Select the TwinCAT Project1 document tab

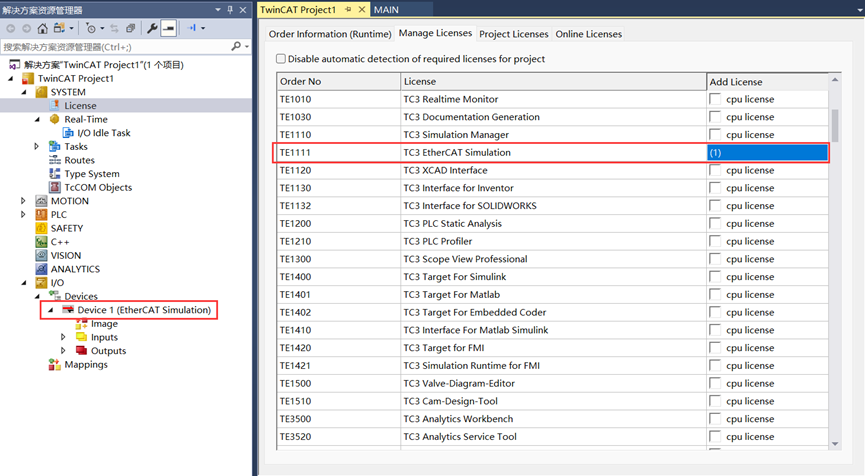[x=298, y=9]
